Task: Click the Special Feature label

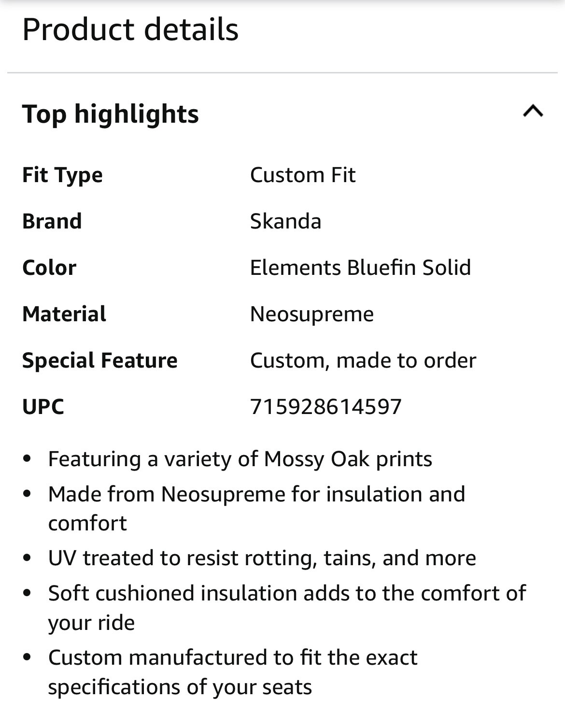Action: tap(100, 360)
